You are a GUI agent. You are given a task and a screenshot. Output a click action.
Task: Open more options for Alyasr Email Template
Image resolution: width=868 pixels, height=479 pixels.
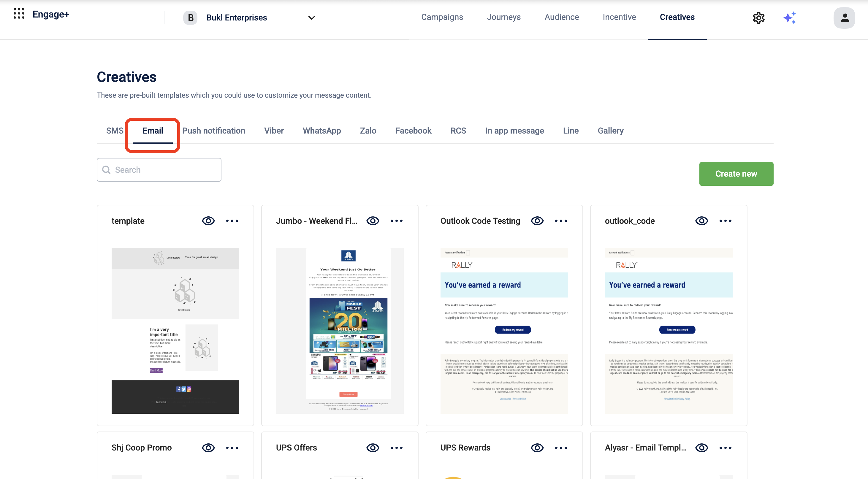726,448
